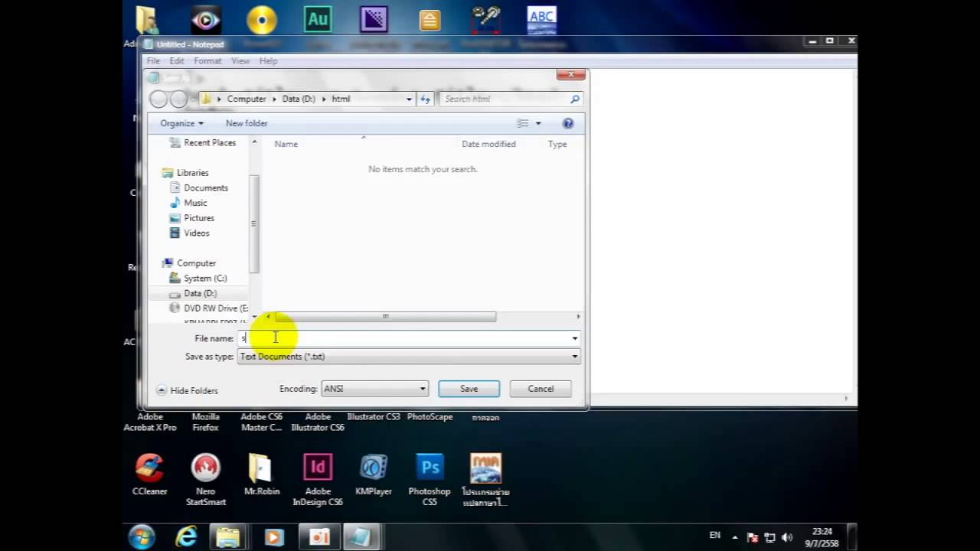The width and height of the screenshot is (980, 551).
Task: Click the Notepad taskbar button
Action: (x=361, y=537)
